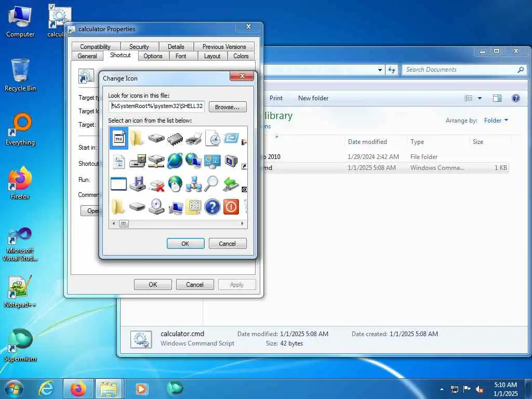Click Print in Explorer toolbar
The height and width of the screenshot is (399, 532).
tap(276, 98)
